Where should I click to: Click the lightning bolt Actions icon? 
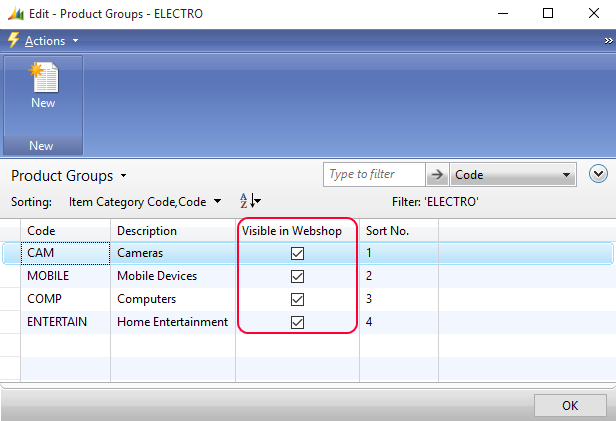tap(13, 40)
